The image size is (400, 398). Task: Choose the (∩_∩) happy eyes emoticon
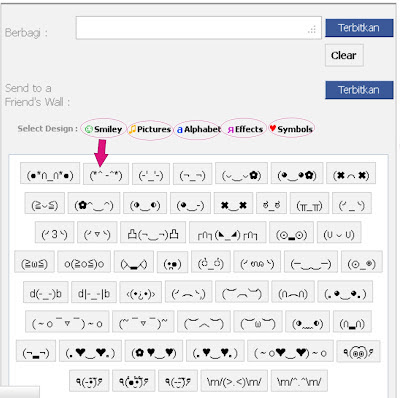352,322
